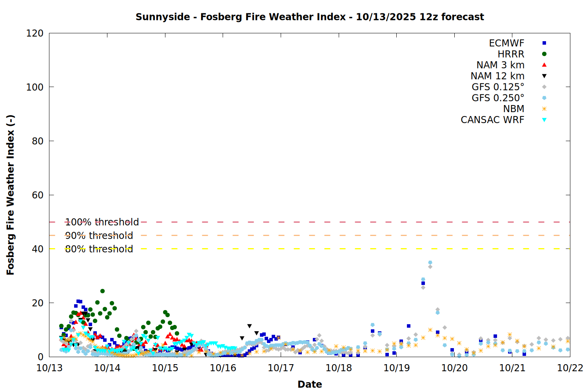Click the CANSAC WRF cyan triangle marker
Viewport: 588px width, 392px height.
click(x=544, y=120)
